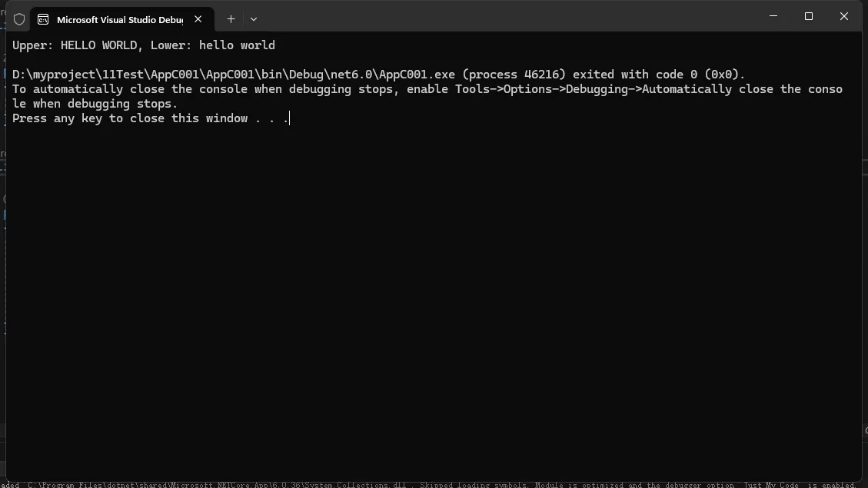Click the blinking text cursor after the dots
The height and width of the screenshot is (488, 868).
(x=290, y=118)
